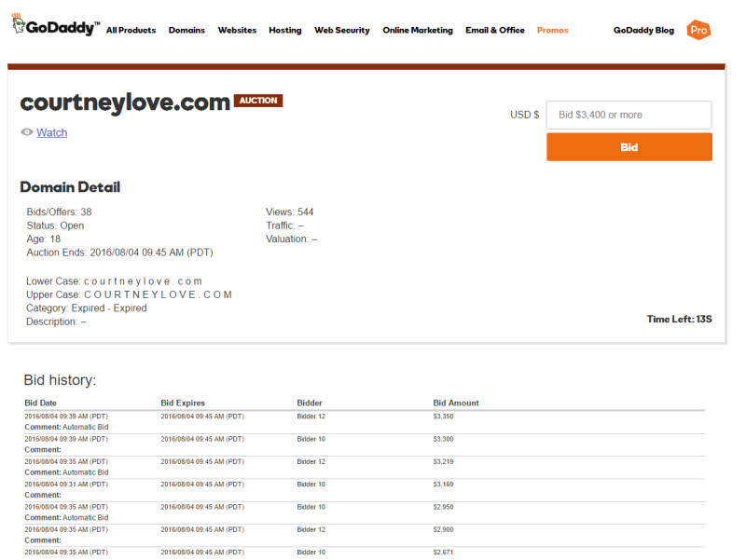Click the Traffic value text
This screenshot has height=560, width=746.
point(284,225)
